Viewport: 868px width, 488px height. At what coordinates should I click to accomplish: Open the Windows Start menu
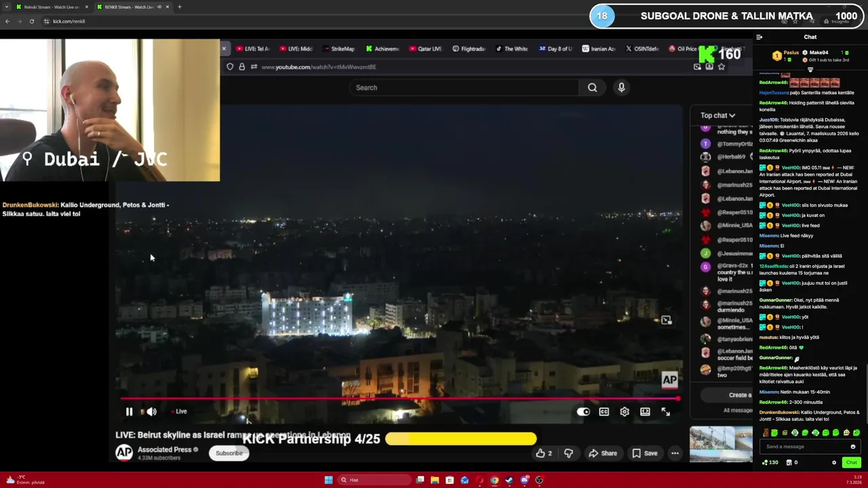tap(328, 480)
